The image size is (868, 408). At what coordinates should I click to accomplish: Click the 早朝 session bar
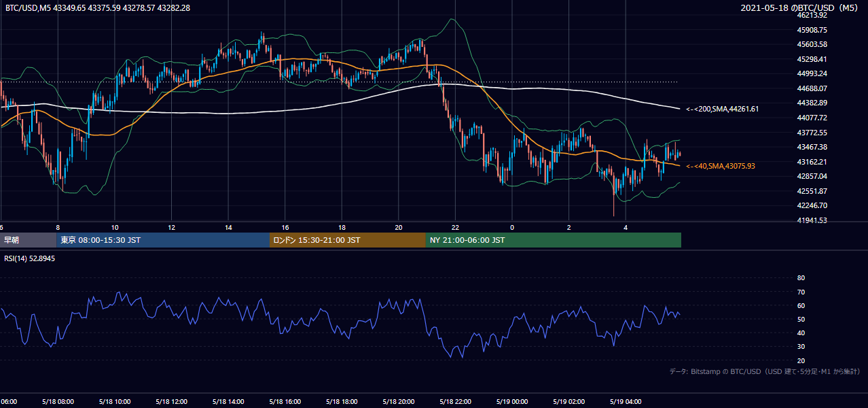pos(28,240)
